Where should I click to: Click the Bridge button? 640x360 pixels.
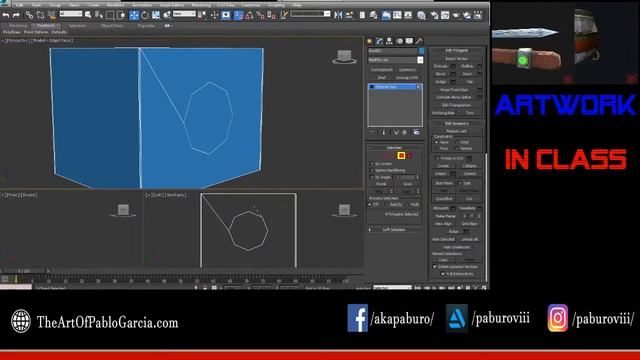(x=441, y=82)
